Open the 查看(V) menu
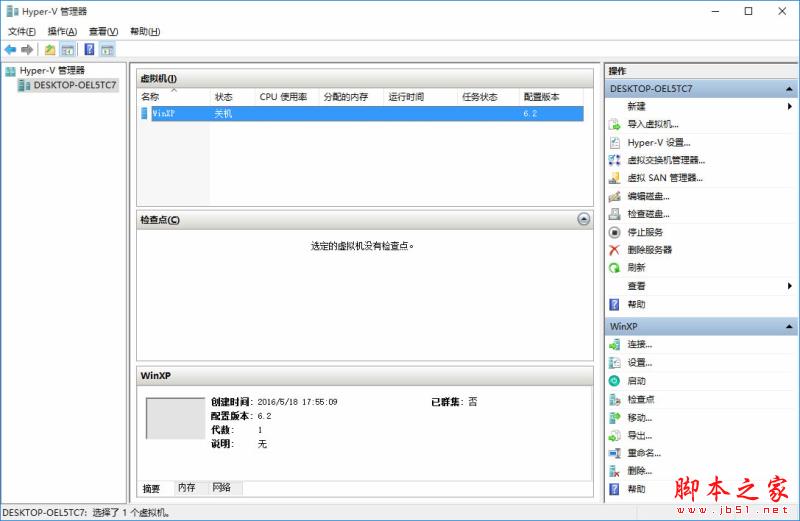800x521 pixels. point(104,32)
